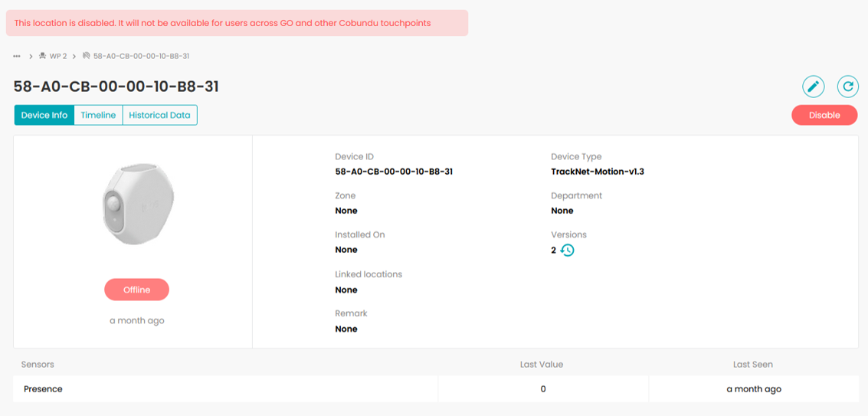Viewport: 868px width, 416px height.
Task: Open the Timeline tab
Action: (98, 115)
